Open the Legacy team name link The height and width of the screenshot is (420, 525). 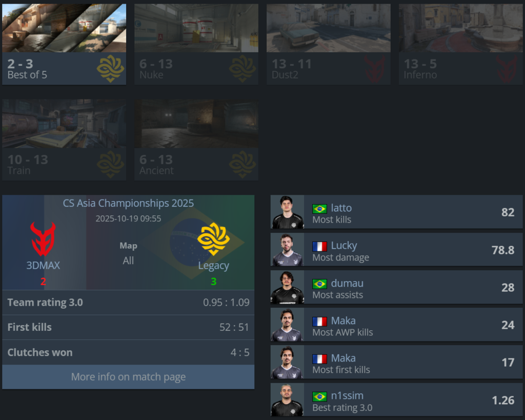pos(214,266)
